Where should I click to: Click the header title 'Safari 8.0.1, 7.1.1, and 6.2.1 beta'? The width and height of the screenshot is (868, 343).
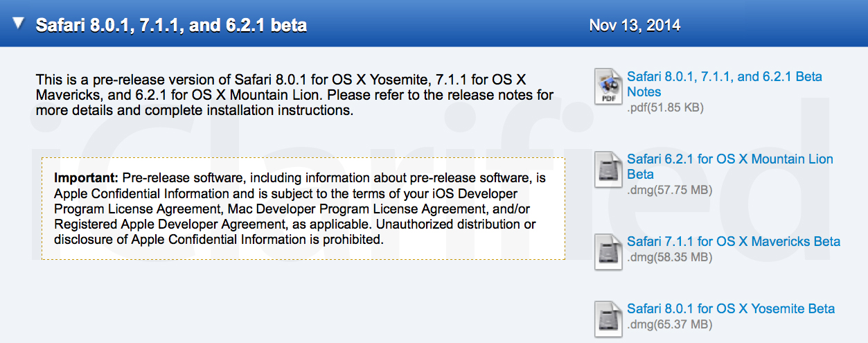point(171,26)
